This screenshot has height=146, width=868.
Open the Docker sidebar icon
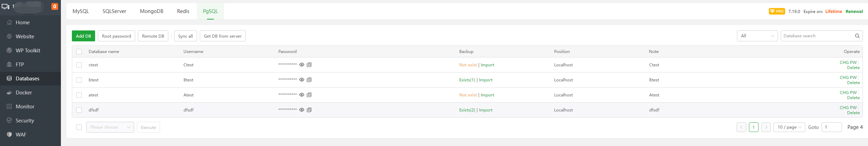click(9, 93)
